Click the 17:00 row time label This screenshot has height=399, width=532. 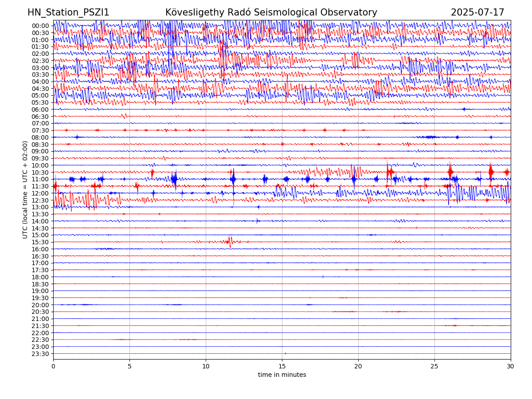point(40,263)
